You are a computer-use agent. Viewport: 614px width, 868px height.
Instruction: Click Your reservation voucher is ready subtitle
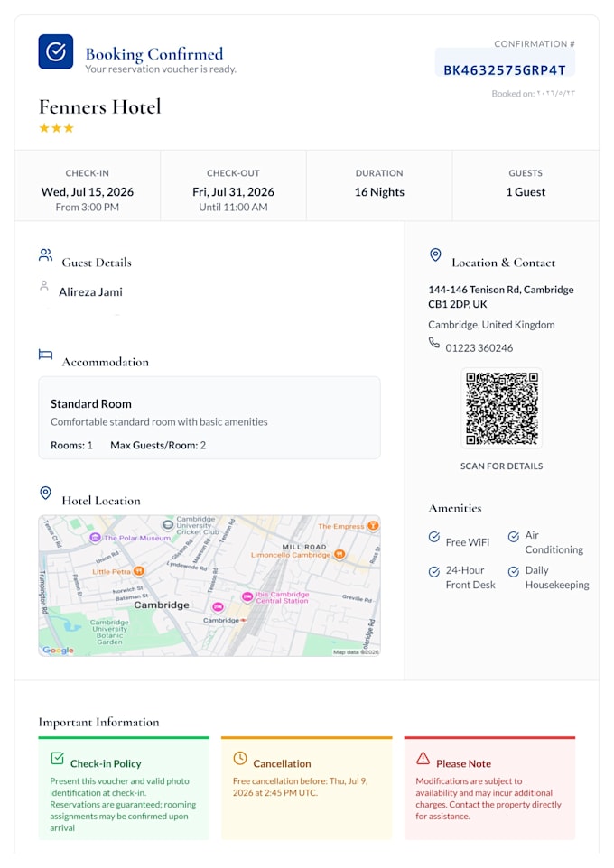[x=161, y=69]
